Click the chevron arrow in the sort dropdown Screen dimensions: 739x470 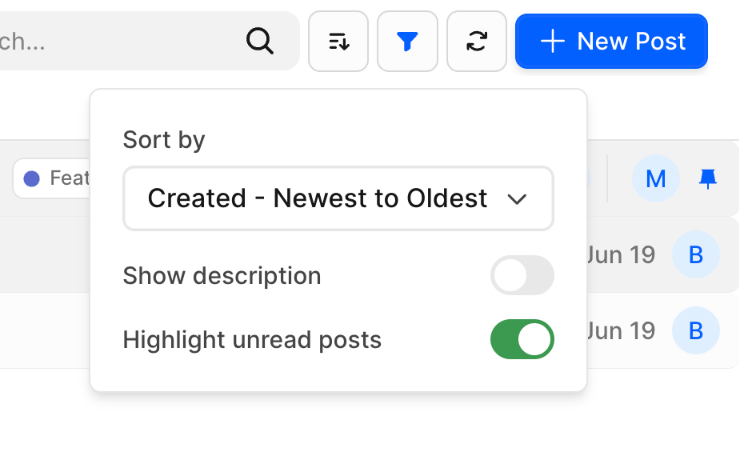click(x=517, y=199)
